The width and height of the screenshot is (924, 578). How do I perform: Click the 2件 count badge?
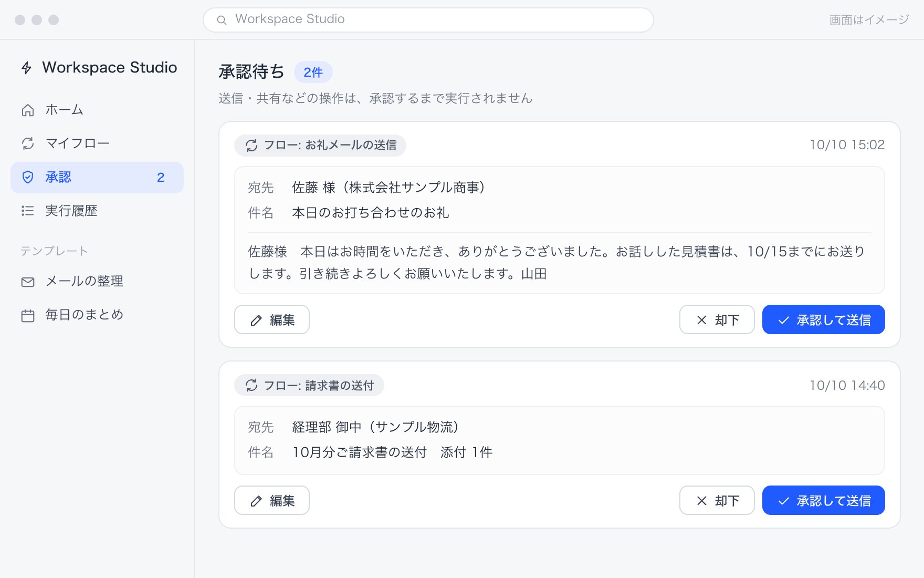[313, 72]
